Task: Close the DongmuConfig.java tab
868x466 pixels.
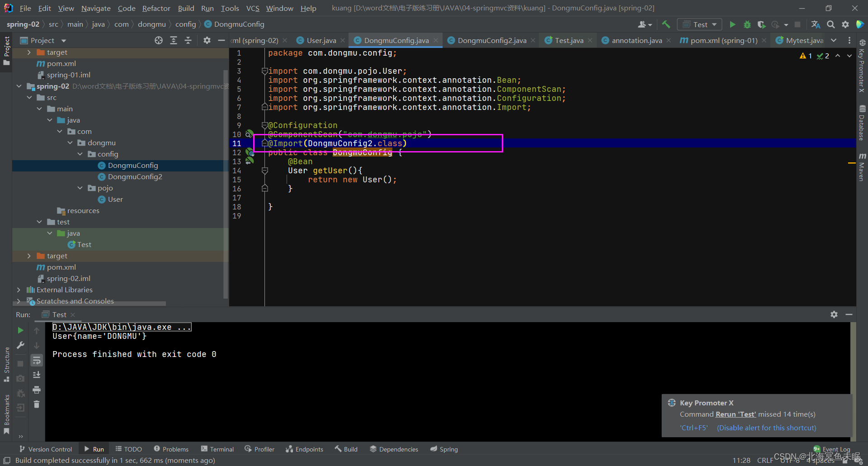Action: [436, 40]
